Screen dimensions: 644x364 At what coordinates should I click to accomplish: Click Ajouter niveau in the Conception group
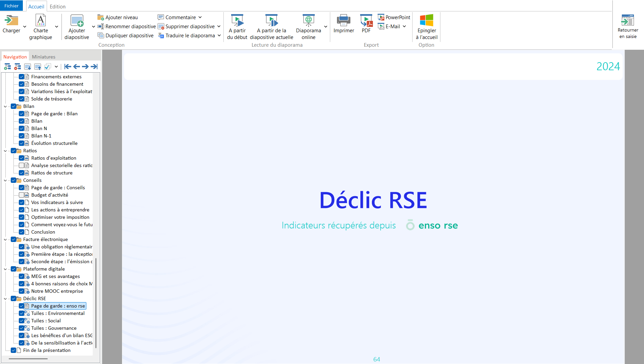(118, 17)
